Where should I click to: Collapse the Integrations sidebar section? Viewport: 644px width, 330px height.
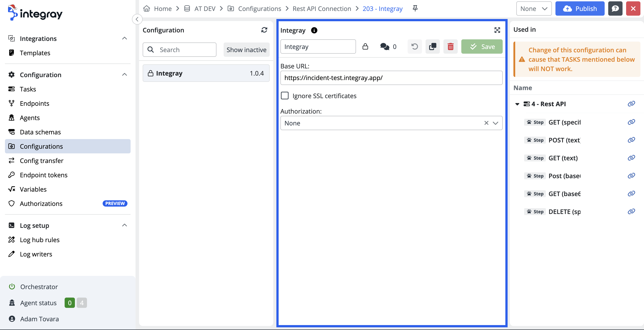[124, 38]
